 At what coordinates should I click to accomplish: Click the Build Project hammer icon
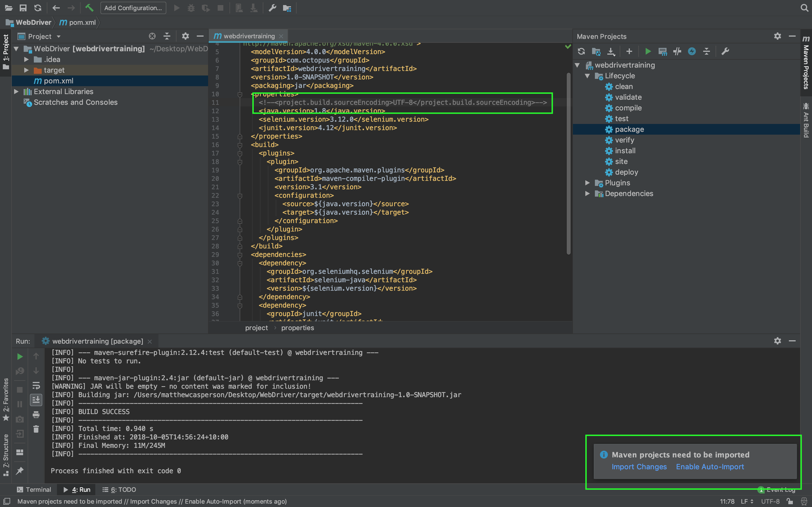89,8
